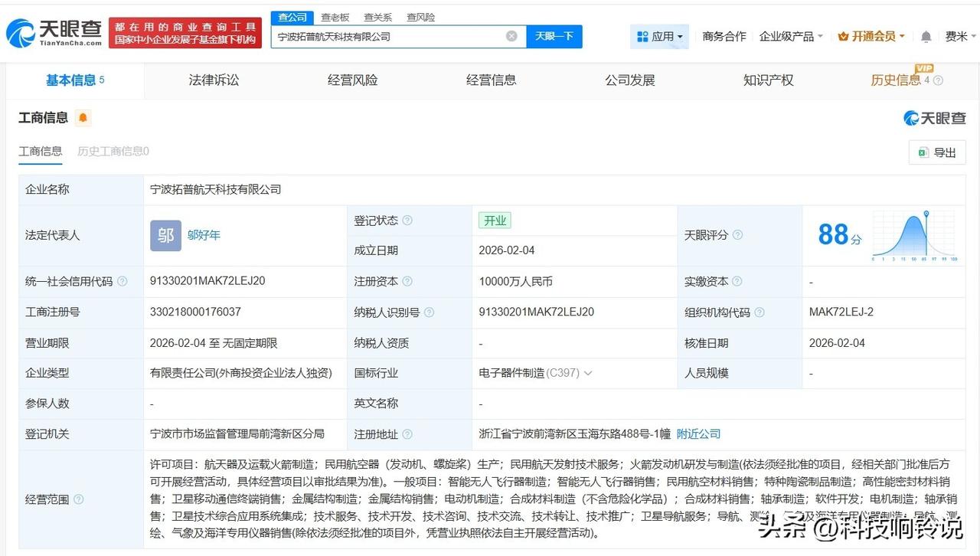Expand the 企业级产品 dropdown
The width and height of the screenshot is (980, 556).
(x=790, y=36)
